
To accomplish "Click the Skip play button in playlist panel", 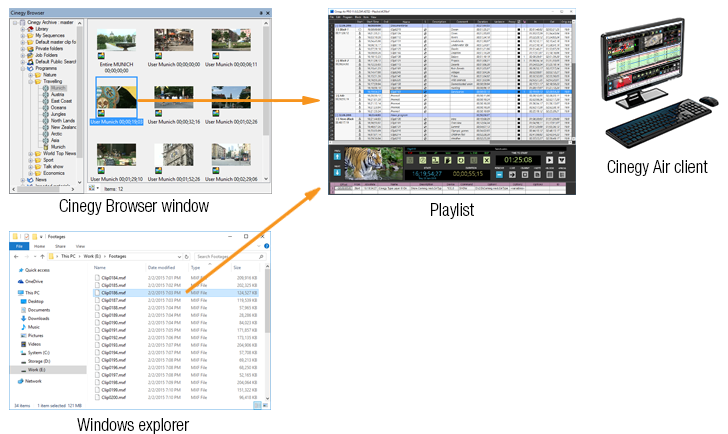I will click(549, 160).
